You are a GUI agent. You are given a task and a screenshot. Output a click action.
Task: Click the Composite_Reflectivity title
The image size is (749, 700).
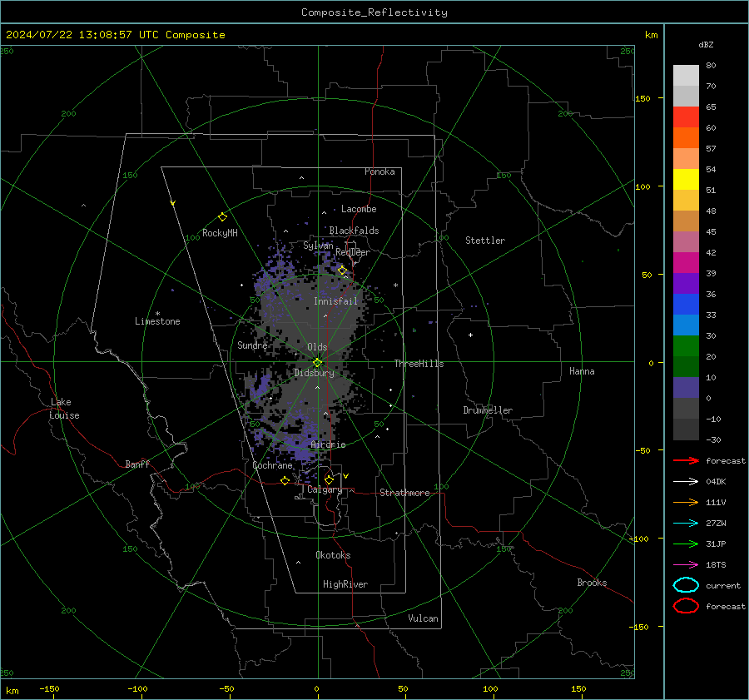pyautogui.click(x=374, y=12)
